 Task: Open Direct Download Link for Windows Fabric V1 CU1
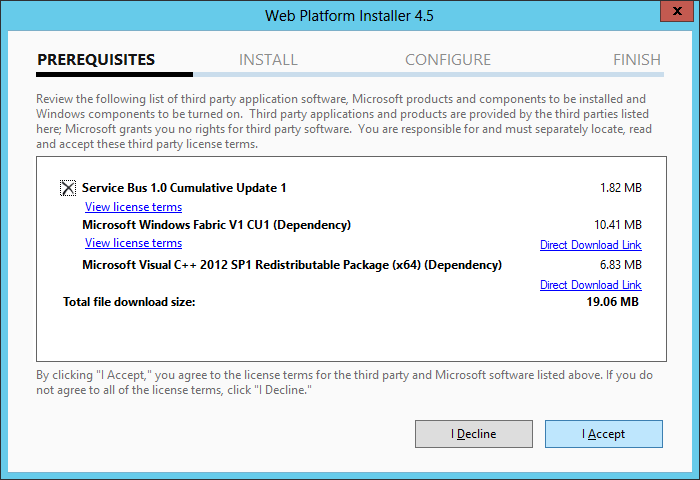pyautogui.click(x=591, y=245)
